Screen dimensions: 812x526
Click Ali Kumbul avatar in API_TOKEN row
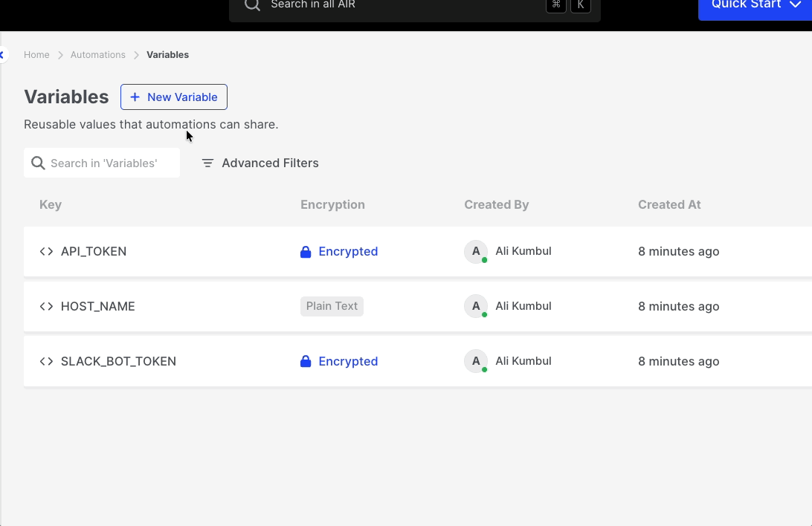point(476,251)
